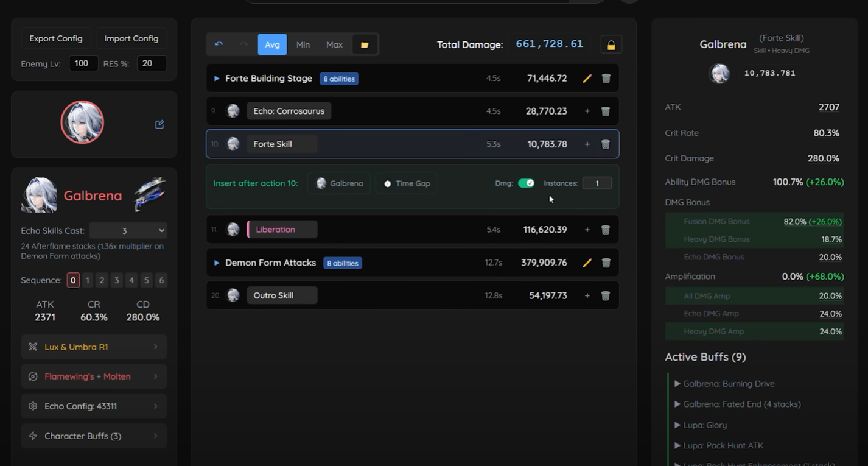Click the Export Config button
This screenshot has height=466, width=868.
click(56, 38)
